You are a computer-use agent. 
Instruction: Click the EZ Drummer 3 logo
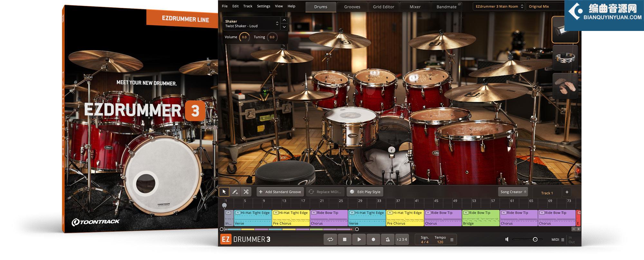(245, 239)
